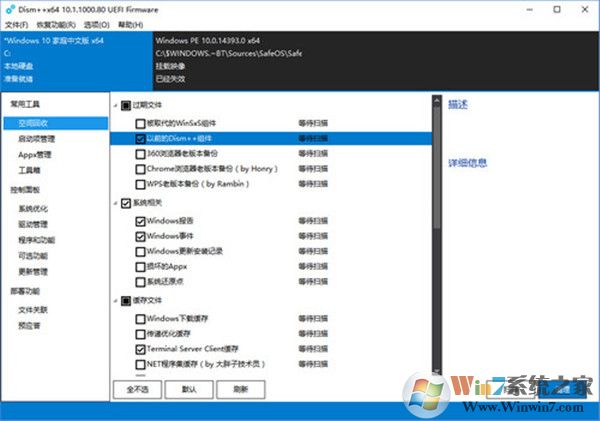This screenshot has height=421, width=600.
Task: Click the Dism++ app icon in title bar
Action: click(10, 9)
